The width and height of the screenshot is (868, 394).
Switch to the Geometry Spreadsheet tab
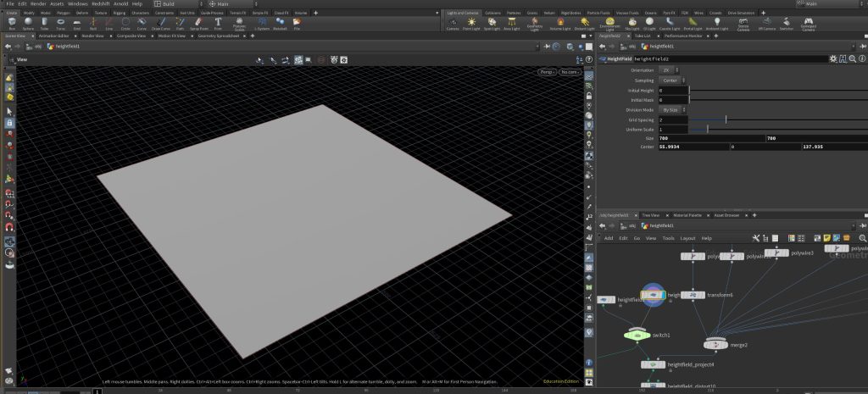click(219, 36)
